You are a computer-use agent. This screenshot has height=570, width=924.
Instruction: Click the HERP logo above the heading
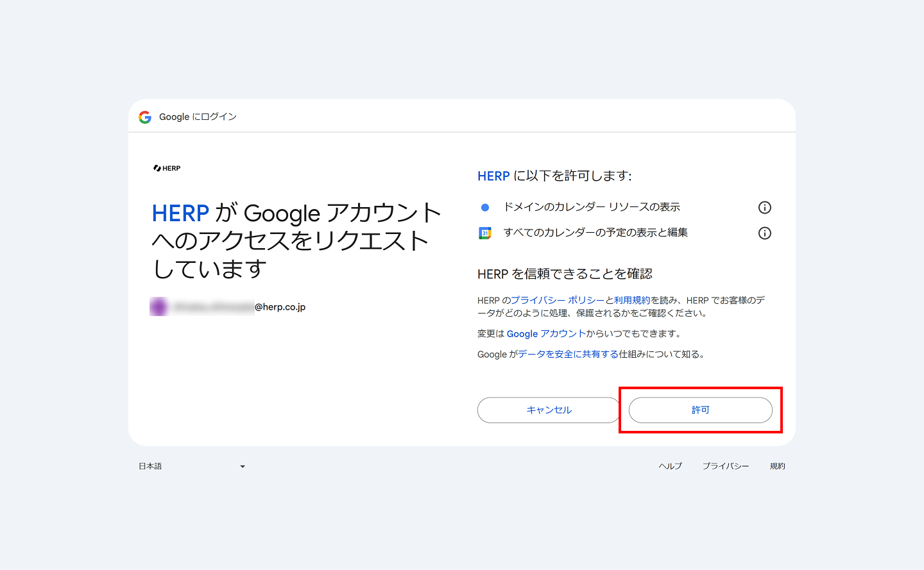pos(167,168)
